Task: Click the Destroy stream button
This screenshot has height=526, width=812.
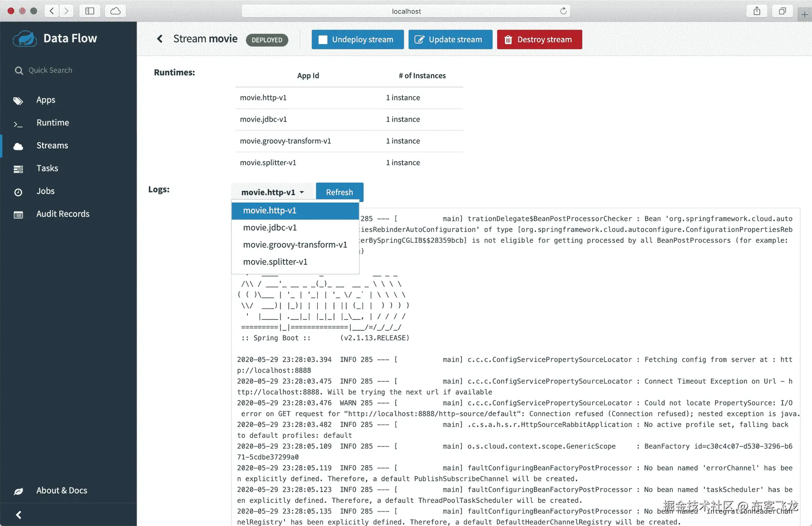Action: click(539, 39)
